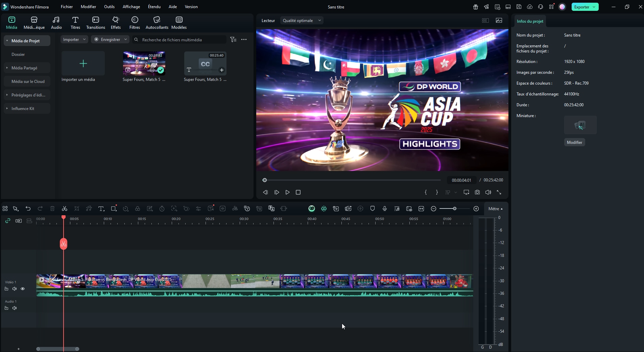Click the Modifier thumbnail button

574,142
